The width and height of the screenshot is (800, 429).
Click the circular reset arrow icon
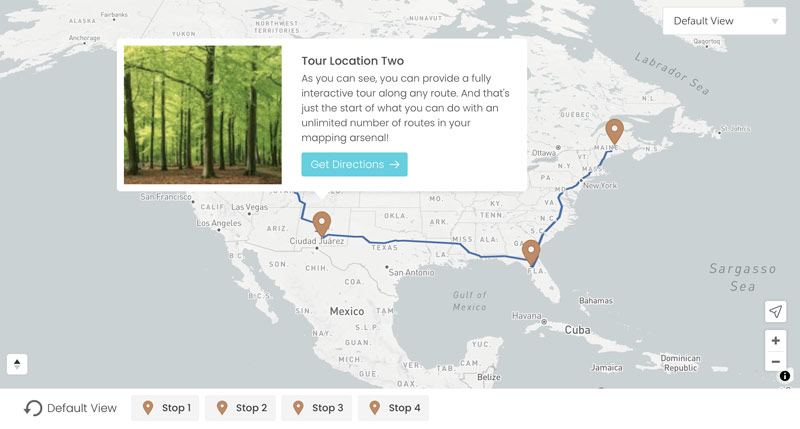pyautogui.click(x=33, y=408)
